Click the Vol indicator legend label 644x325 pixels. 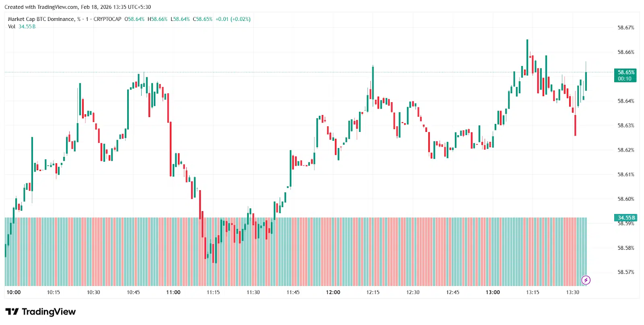click(x=12, y=27)
